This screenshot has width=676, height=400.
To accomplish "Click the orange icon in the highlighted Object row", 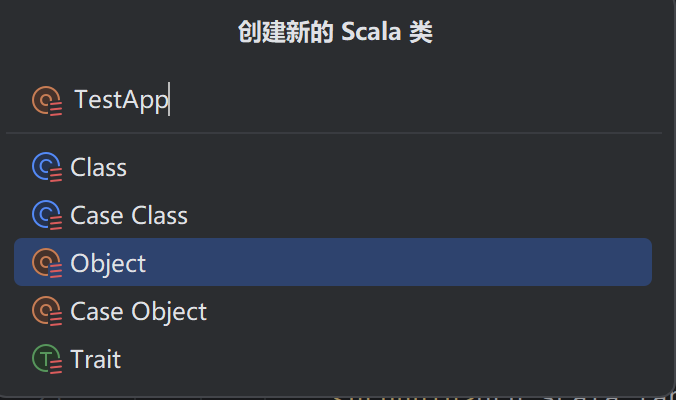I will point(47,263).
